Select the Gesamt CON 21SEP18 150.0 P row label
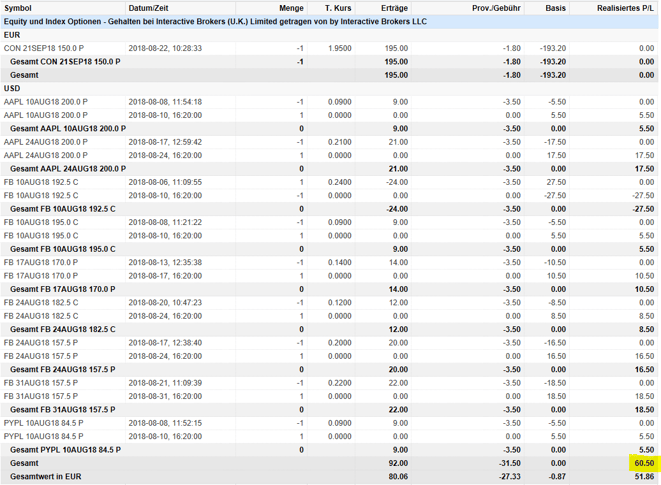661x485 pixels. click(65, 62)
